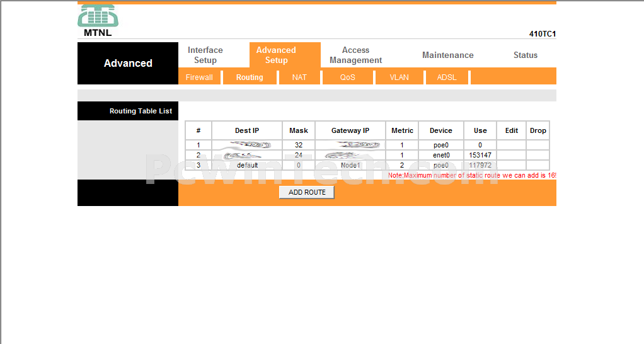Click the enet0 device cell
644x344 pixels.
441,155
